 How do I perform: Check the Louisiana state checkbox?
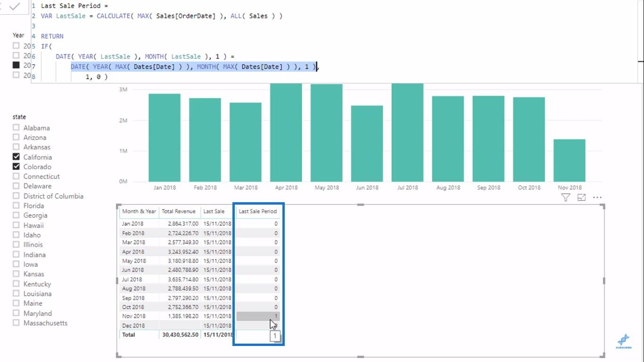click(x=17, y=293)
